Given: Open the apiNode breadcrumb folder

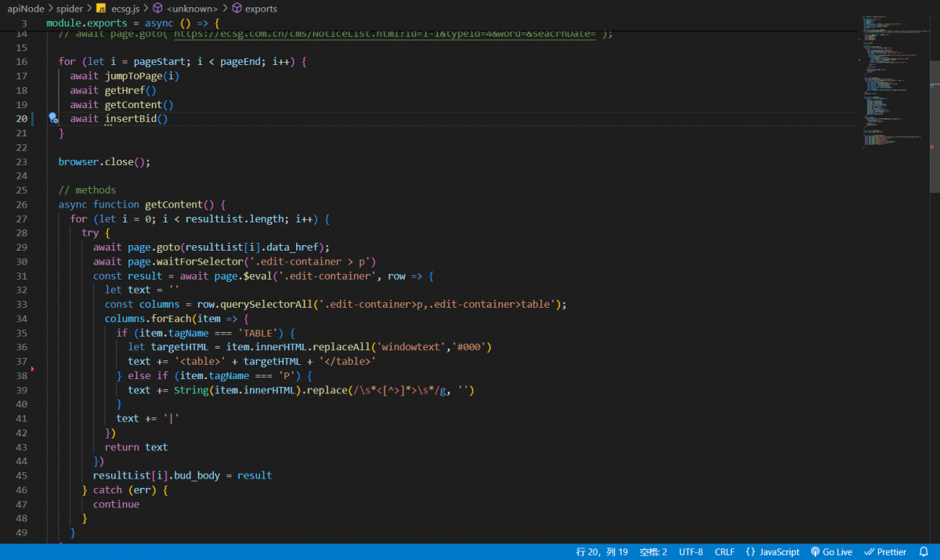Looking at the screenshot, I should click(x=25, y=9).
